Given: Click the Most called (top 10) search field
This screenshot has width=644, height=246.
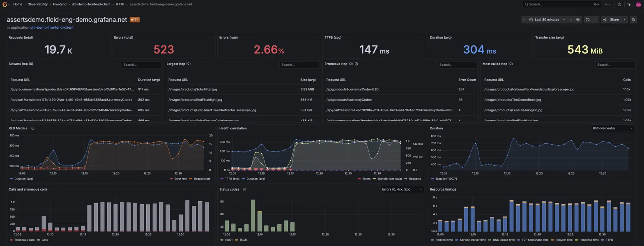Looking at the screenshot, I should (615, 65).
